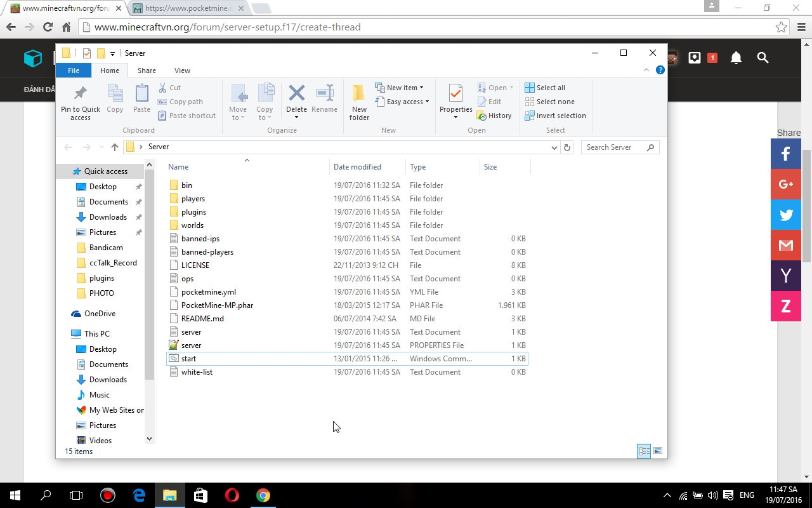The image size is (812, 508).
Task: Click the Up directory arrow button
Action: point(114,147)
